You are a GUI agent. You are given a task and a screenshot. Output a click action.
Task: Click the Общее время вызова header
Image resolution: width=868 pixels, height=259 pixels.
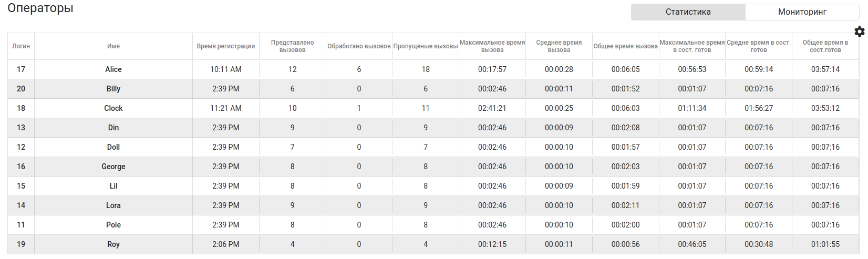tap(625, 46)
